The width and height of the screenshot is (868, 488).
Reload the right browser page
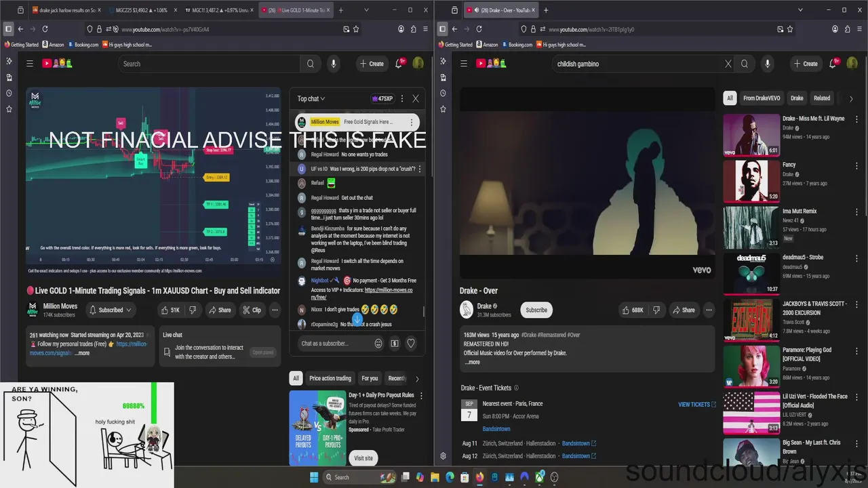pos(479,29)
